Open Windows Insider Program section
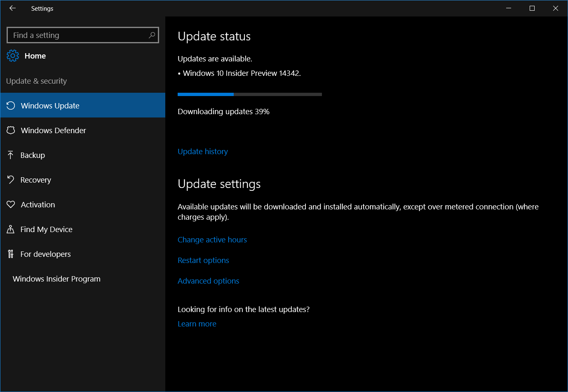This screenshot has height=392, width=568. (56, 279)
